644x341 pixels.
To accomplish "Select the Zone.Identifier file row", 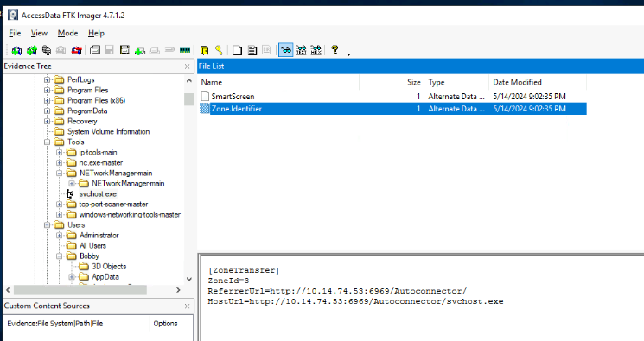I will click(x=393, y=109).
